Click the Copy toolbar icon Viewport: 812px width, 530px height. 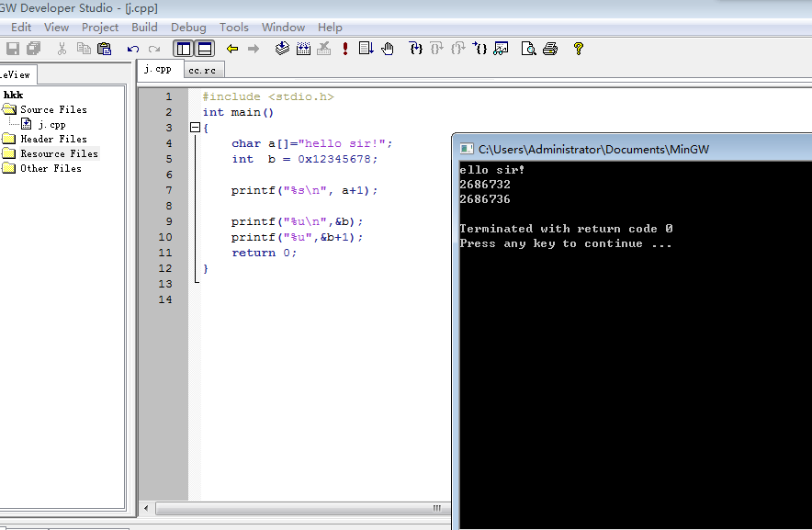(84, 49)
